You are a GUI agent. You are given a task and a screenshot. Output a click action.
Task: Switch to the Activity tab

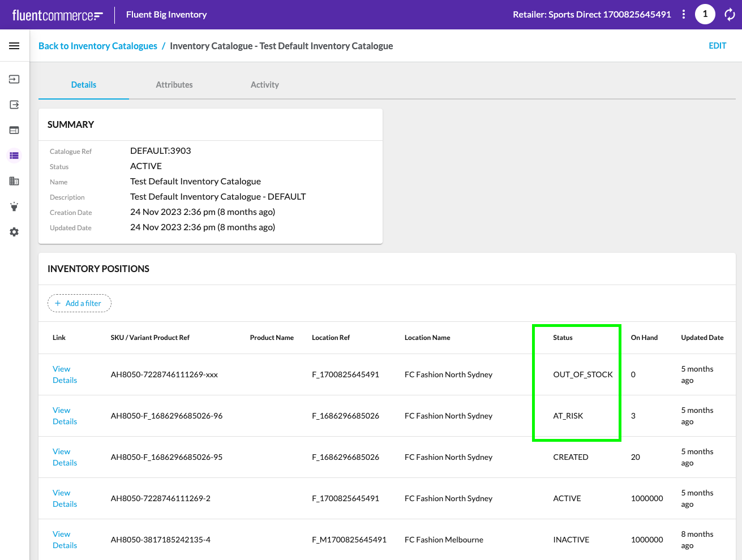264,84
